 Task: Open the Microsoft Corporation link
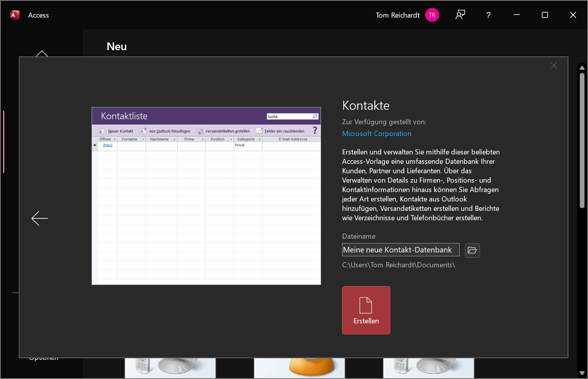pyautogui.click(x=377, y=134)
